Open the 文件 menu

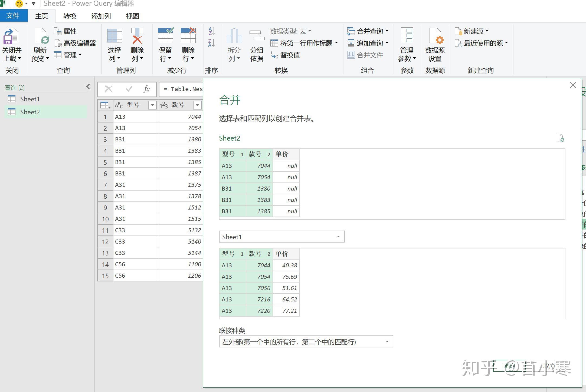click(13, 15)
